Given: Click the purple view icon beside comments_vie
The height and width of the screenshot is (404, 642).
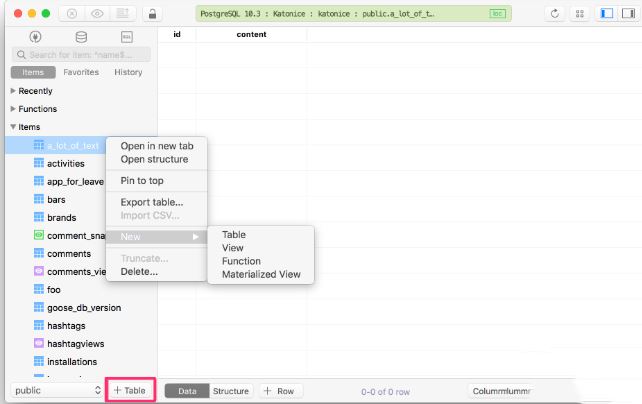Looking at the screenshot, I should [x=38, y=271].
